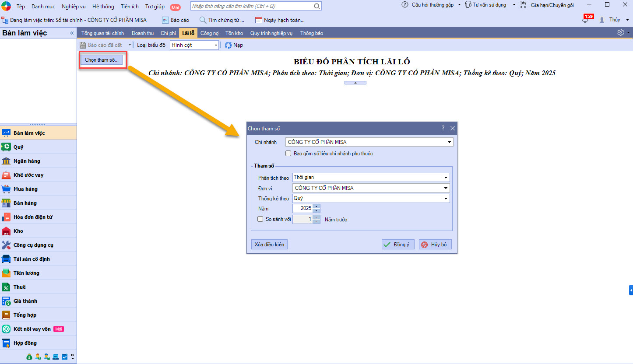Click the Đồng ý button
The width and height of the screenshot is (633, 364).
397,245
